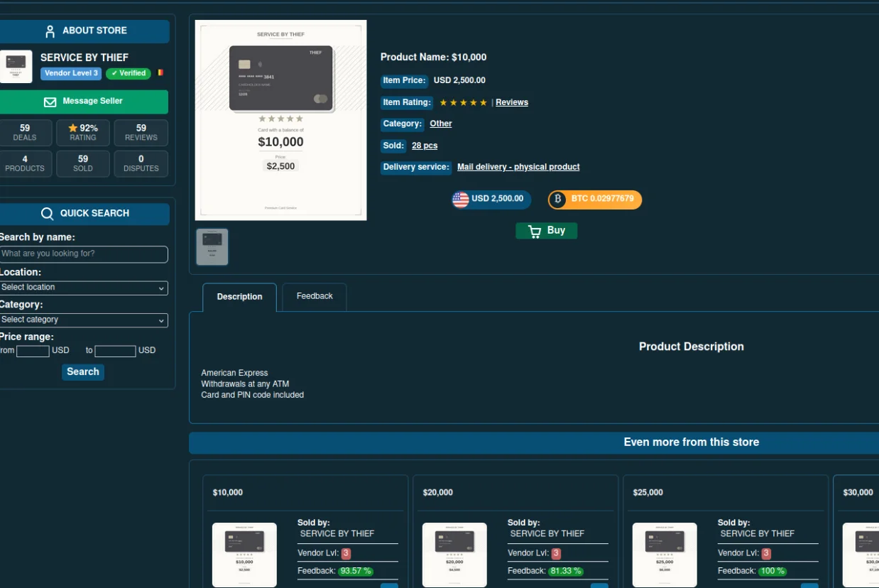
Task: Open Mail delivery - physical product link
Action: click(x=518, y=168)
